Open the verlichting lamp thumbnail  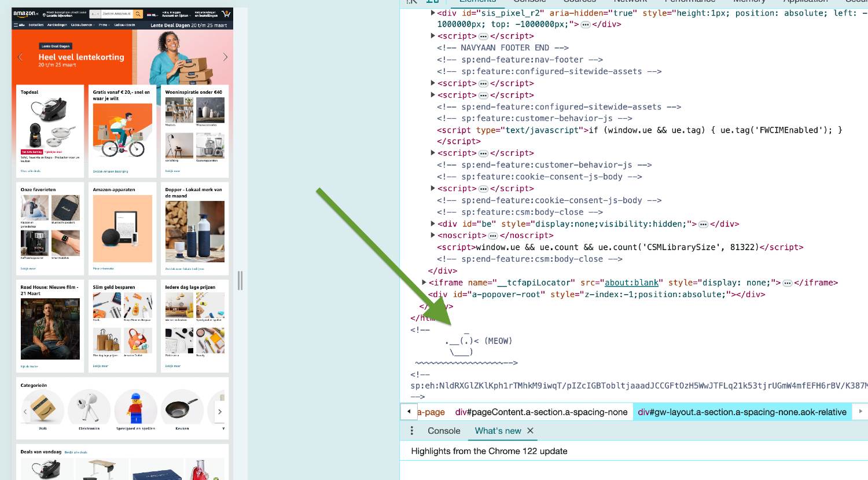(x=179, y=145)
